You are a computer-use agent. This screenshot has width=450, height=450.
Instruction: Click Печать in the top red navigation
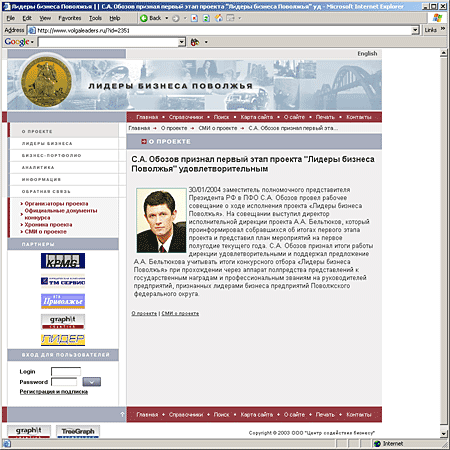coord(325,117)
